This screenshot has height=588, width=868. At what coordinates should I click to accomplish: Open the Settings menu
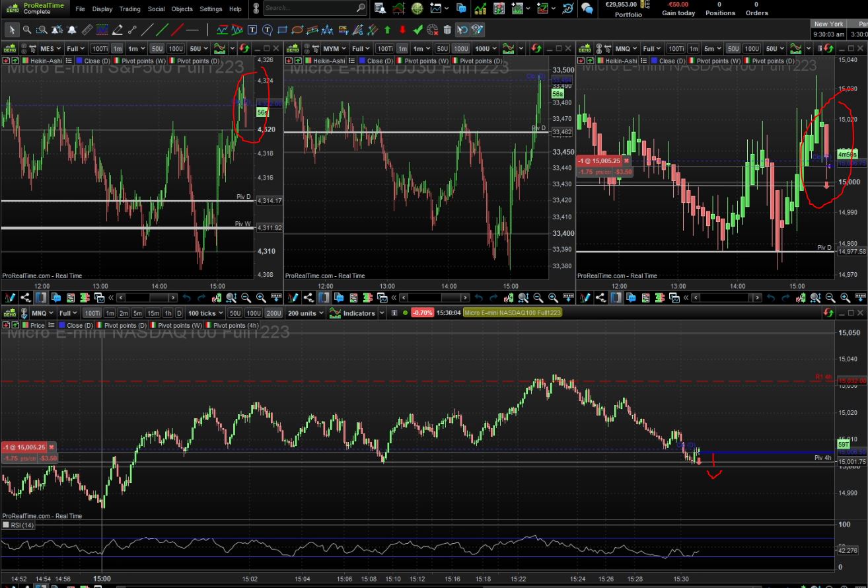[211, 9]
